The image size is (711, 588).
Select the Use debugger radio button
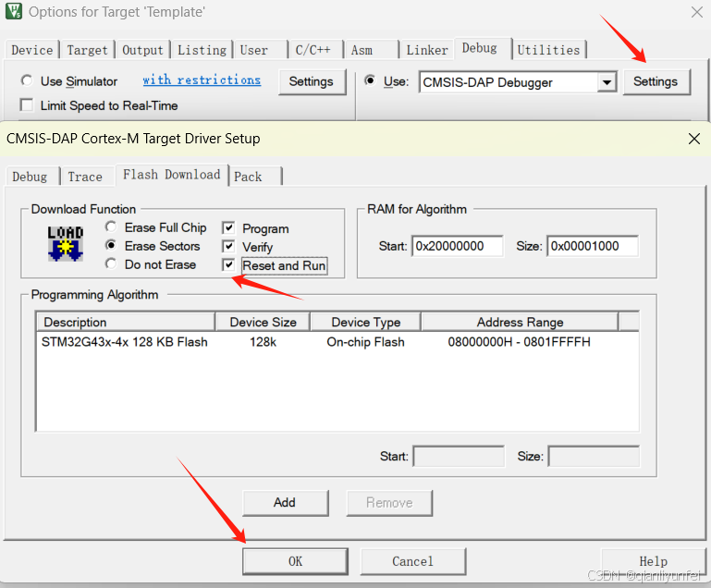[370, 80]
